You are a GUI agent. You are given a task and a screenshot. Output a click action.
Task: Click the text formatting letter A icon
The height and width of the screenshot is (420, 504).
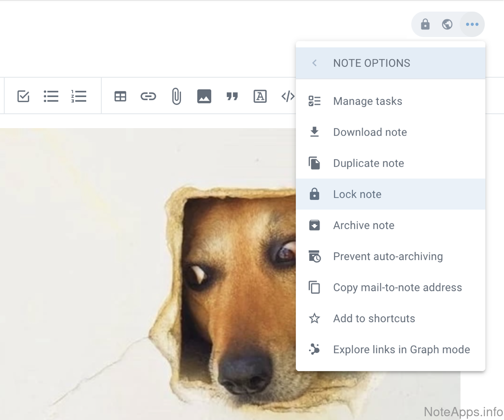click(x=260, y=96)
